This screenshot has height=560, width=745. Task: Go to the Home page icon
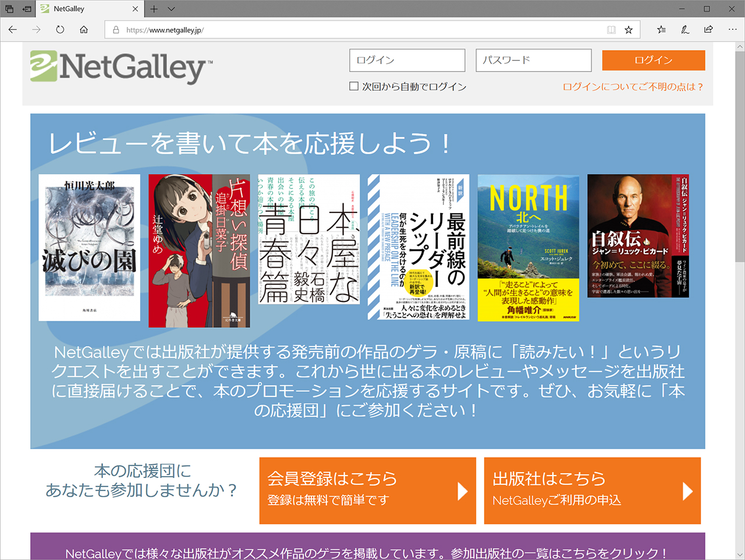tap(84, 30)
